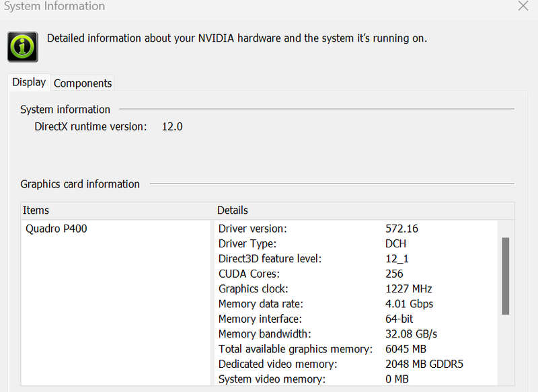Switch to the Display tab

[x=29, y=82]
